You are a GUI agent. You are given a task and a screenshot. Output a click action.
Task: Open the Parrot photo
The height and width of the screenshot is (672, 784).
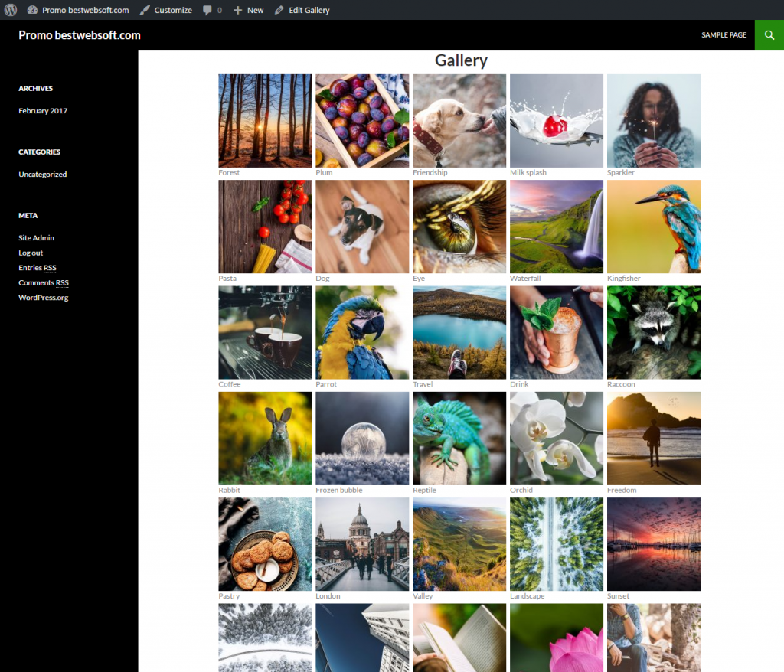tap(362, 332)
